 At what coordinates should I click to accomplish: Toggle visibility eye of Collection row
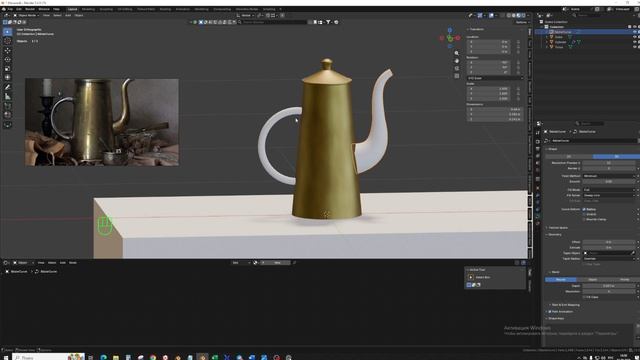pos(634,27)
